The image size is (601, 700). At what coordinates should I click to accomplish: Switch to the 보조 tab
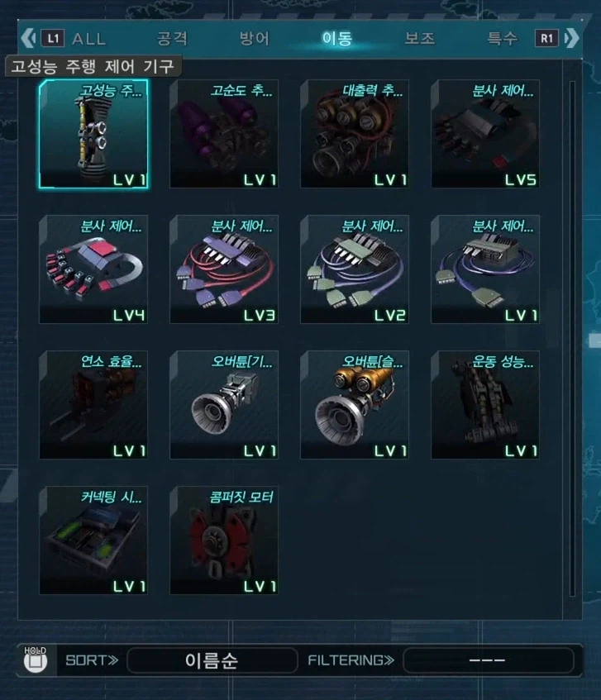tap(420, 38)
